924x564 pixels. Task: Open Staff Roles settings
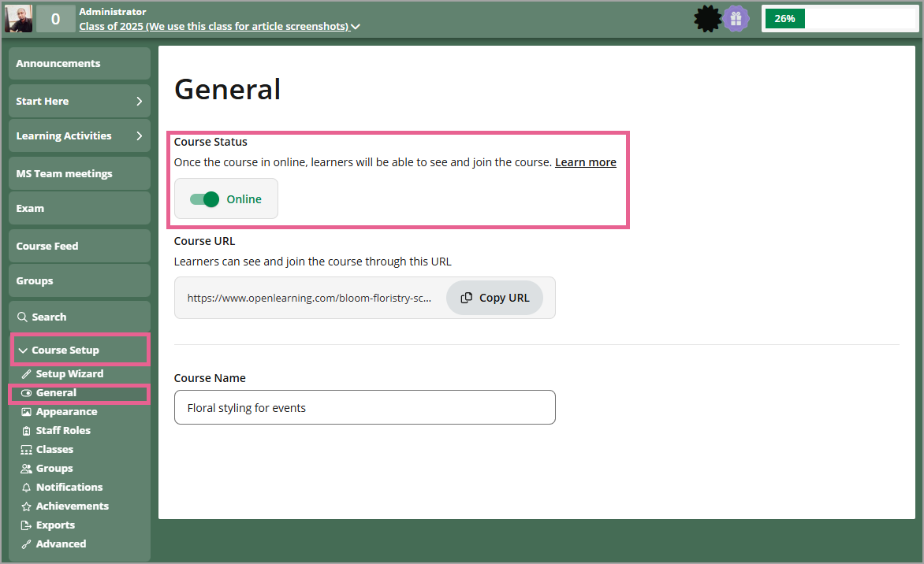tap(63, 430)
